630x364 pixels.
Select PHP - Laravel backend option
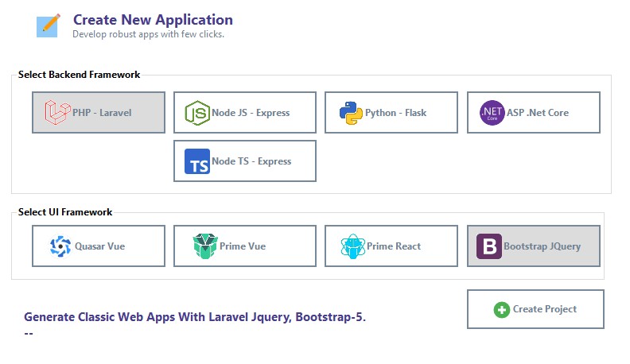click(99, 112)
